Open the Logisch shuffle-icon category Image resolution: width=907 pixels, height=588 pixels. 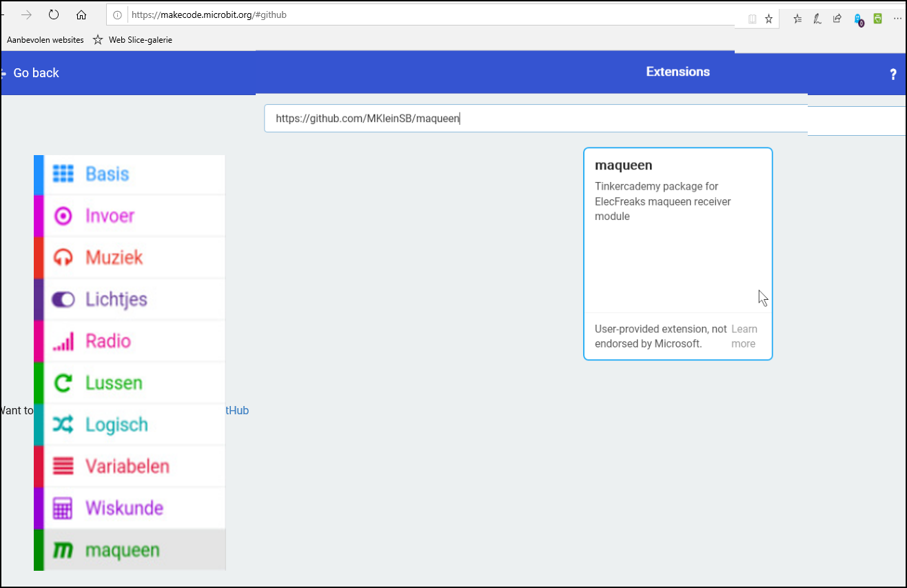point(130,425)
